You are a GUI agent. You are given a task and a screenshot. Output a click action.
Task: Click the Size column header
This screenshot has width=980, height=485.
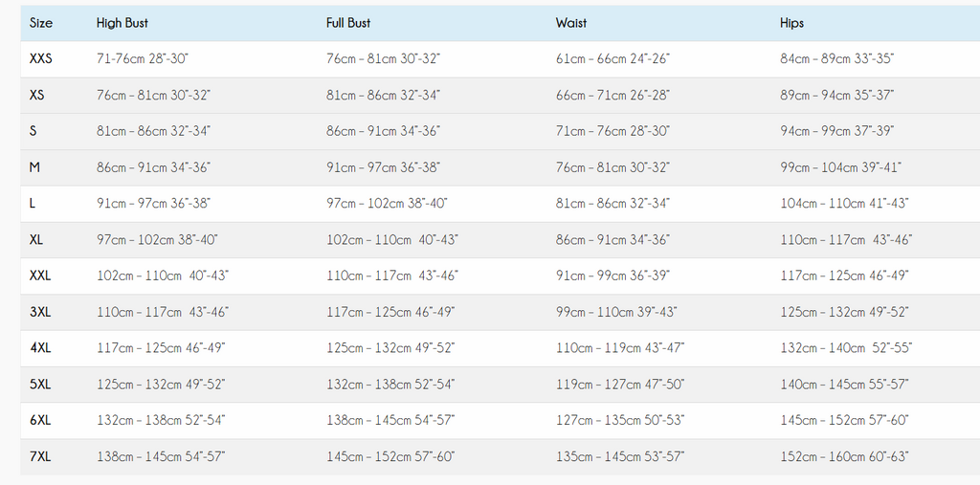[41, 23]
